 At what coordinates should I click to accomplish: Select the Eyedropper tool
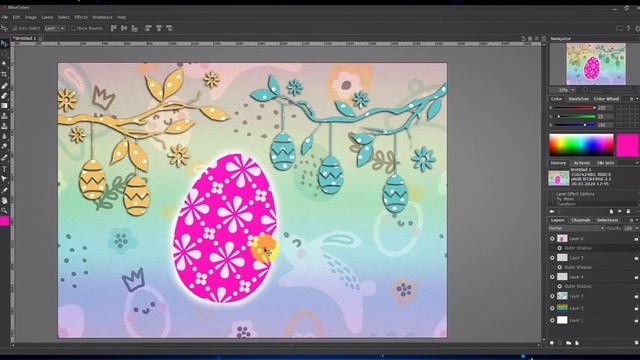[x=4, y=190]
